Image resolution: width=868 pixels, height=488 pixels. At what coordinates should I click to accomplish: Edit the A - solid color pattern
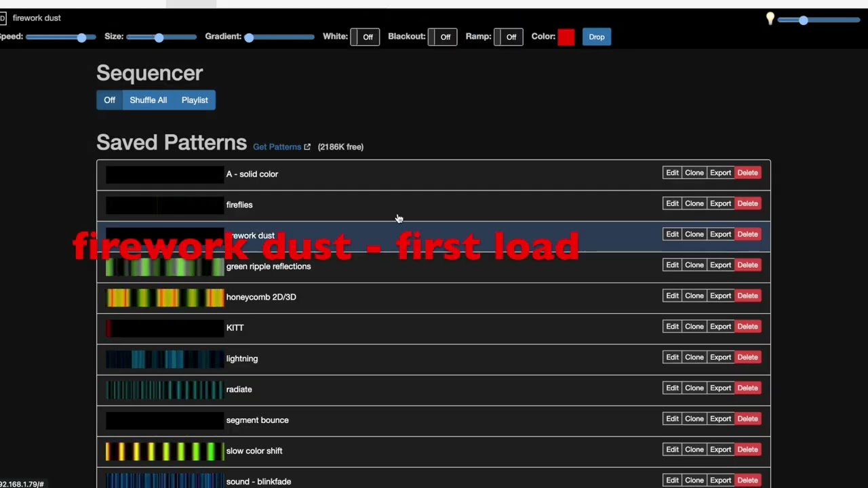click(672, 173)
